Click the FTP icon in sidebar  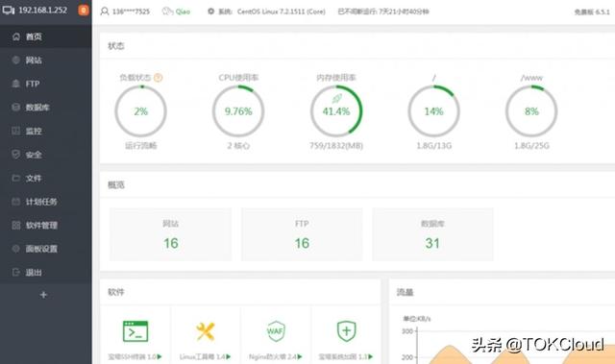(x=16, y=84)
